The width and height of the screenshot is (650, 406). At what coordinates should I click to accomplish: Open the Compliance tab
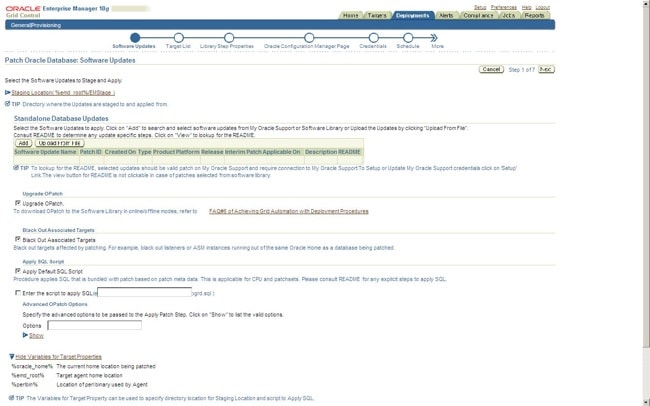(478, 15)
